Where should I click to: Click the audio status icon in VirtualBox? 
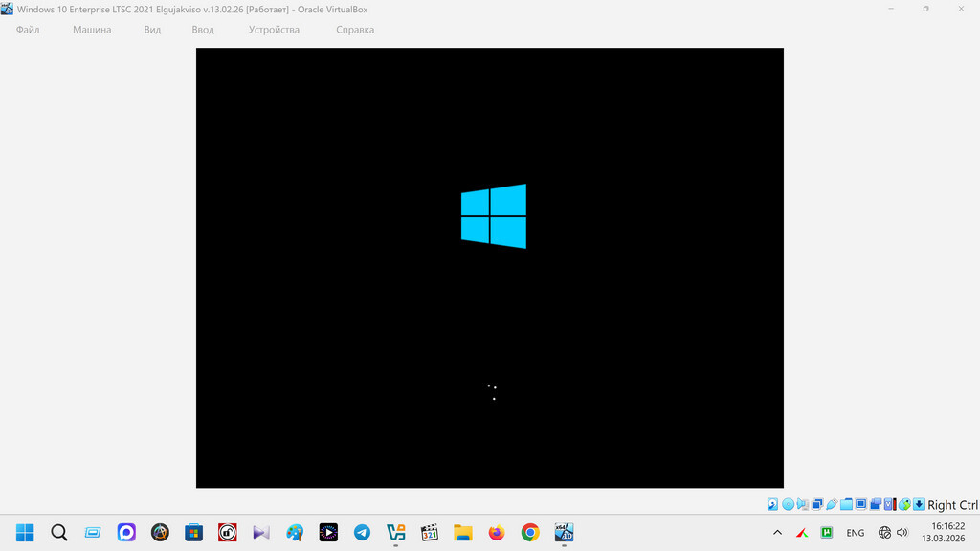(803, 504)
